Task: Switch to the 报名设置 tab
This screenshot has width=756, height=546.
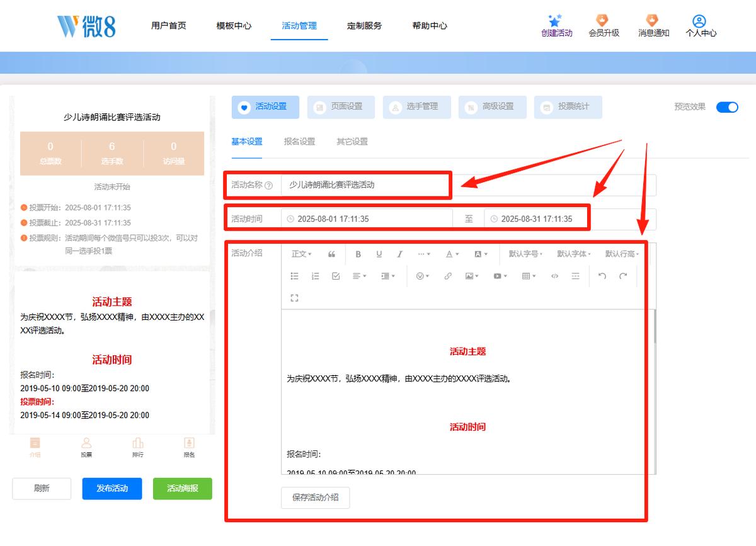Action: coord(299,142)
